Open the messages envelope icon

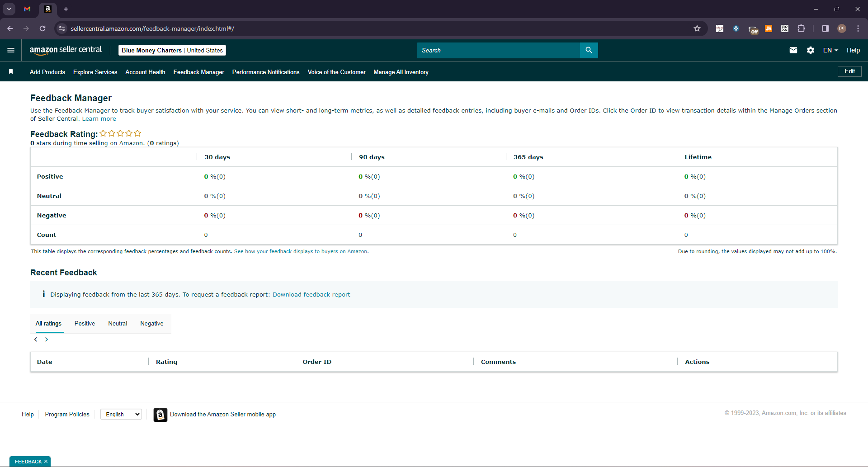793,50
